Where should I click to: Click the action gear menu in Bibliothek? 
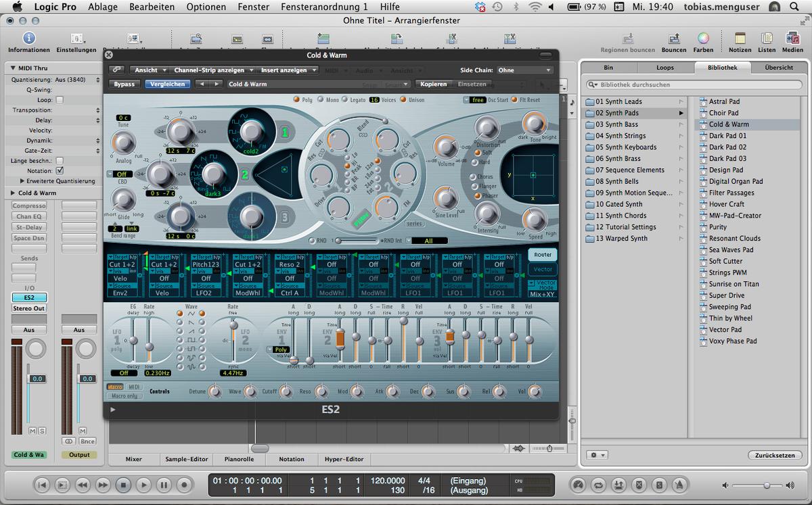pyautogui.click(x=597, y=455)
